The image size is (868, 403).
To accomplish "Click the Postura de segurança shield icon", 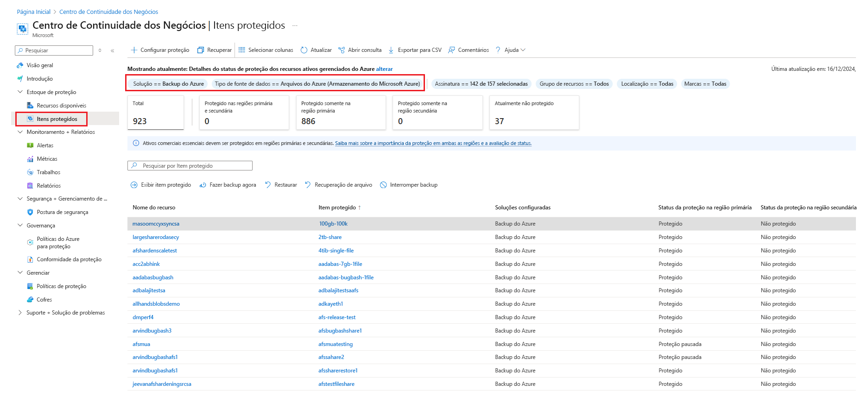I will coord(30,212).
